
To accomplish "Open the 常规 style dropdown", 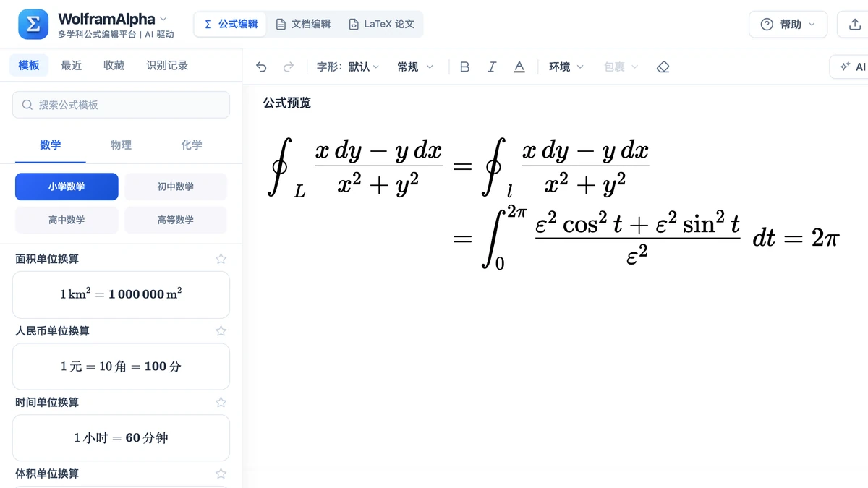I will point(415,67).
